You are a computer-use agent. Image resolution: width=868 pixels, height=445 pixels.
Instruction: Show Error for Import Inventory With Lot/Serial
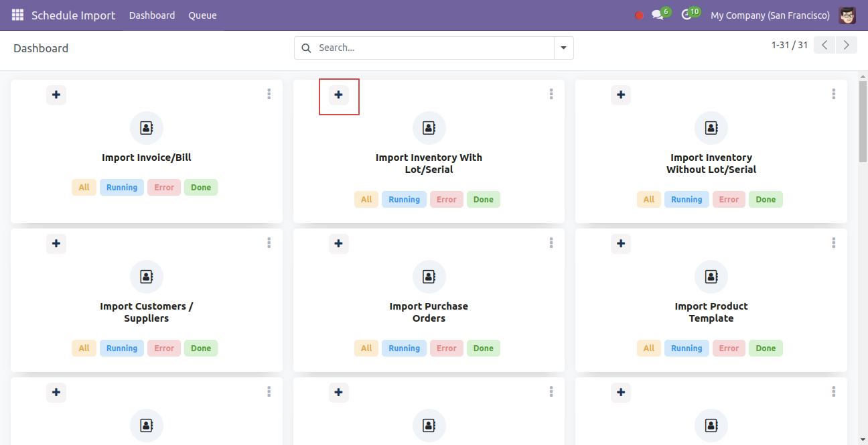(x=447, y=200)
